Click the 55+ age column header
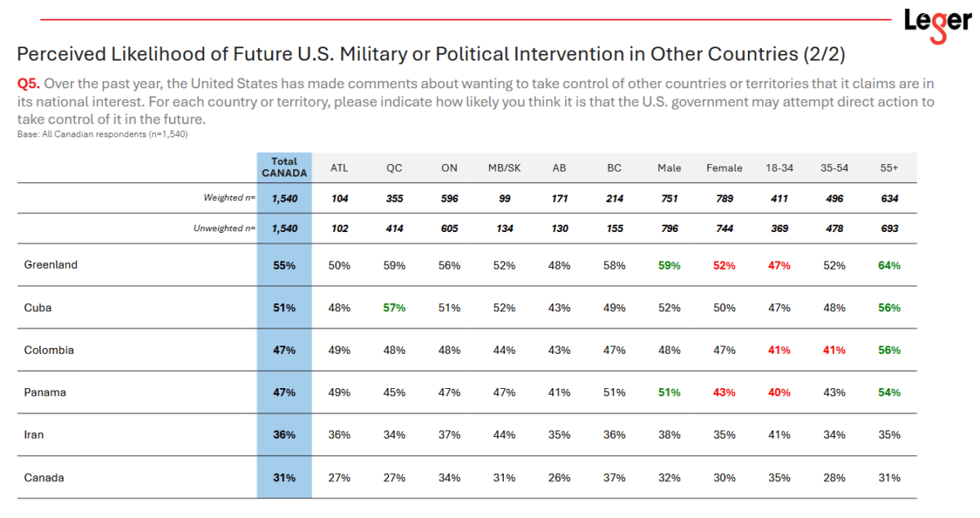 889,167
